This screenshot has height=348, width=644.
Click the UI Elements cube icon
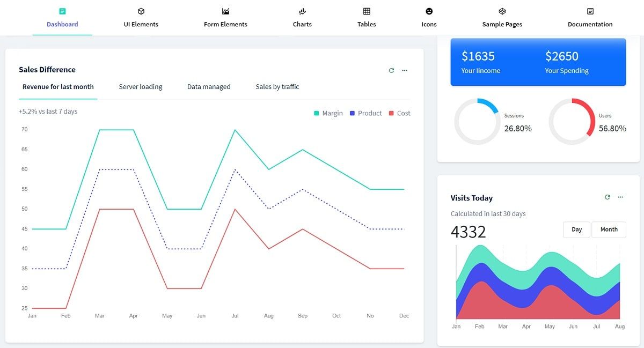(141, 11)
